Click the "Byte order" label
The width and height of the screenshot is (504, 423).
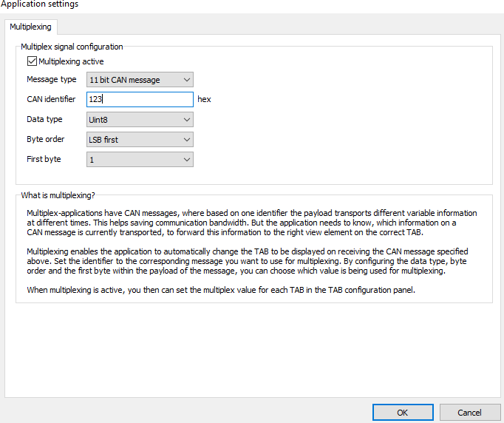(x=46, y=139)
